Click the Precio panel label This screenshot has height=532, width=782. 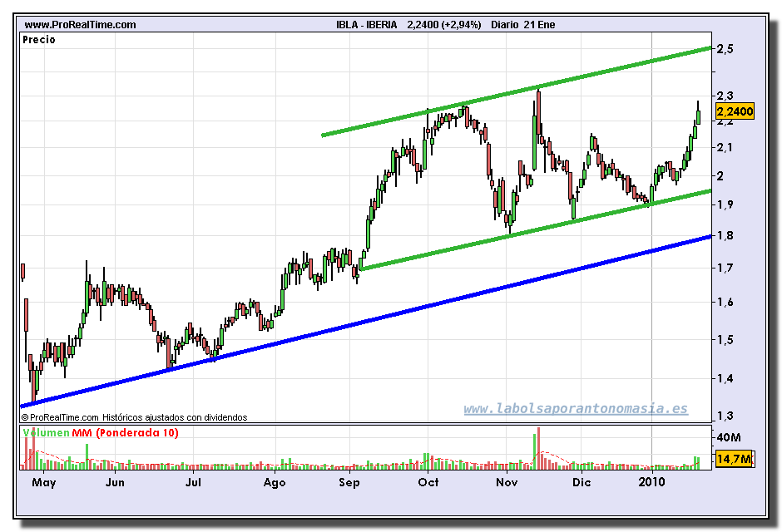point(39,39)
